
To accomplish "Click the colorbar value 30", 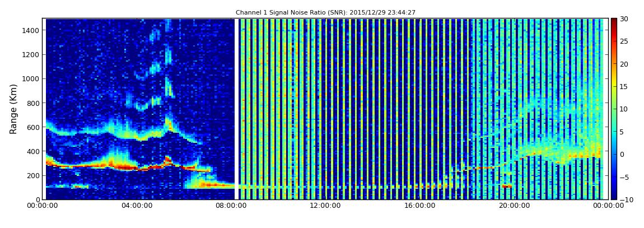I will (624, 19).
